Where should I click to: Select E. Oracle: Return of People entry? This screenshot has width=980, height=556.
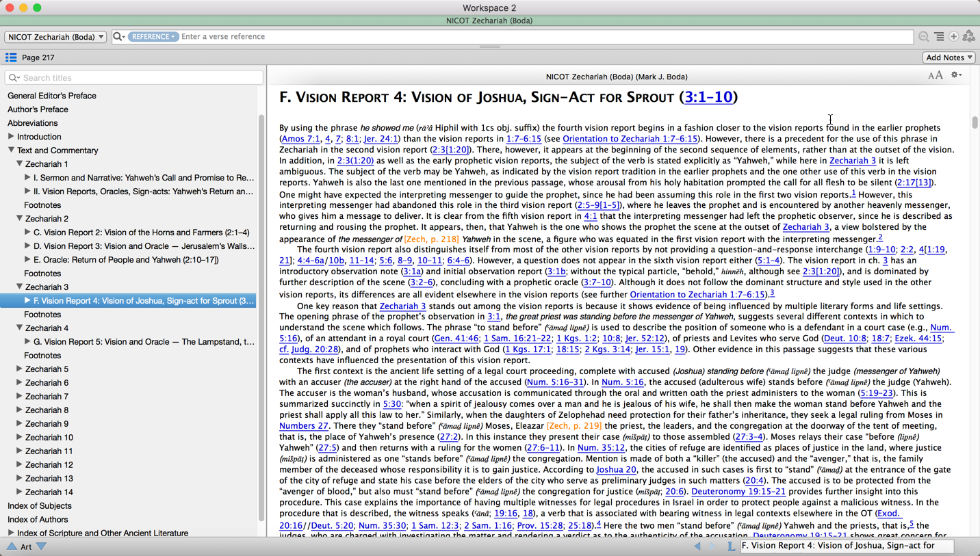[x=126, y=260]
